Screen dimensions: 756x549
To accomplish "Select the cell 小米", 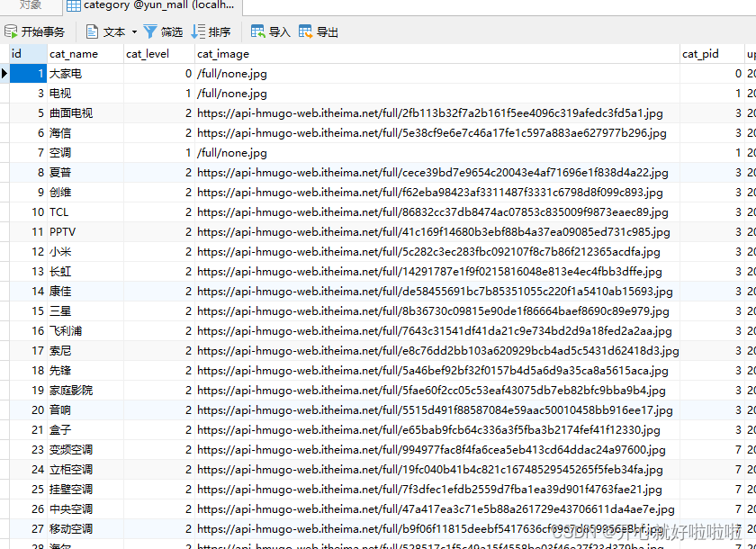I will tap(85, 252).
